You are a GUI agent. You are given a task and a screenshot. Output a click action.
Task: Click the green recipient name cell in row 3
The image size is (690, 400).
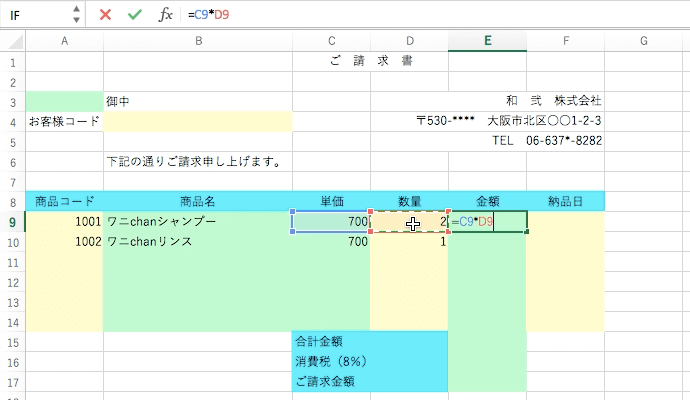click(x=65, y=102)
